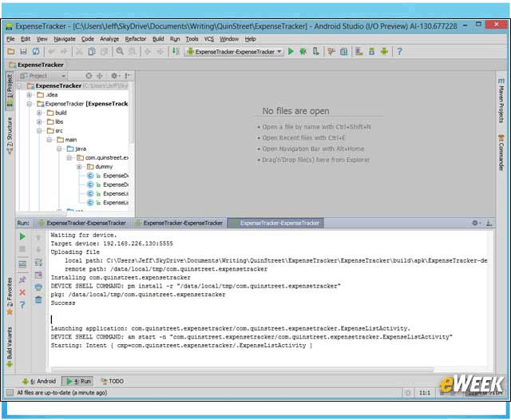
Task: Click the Find magnifier toolbar icon
Action: [x=120, y=51]
